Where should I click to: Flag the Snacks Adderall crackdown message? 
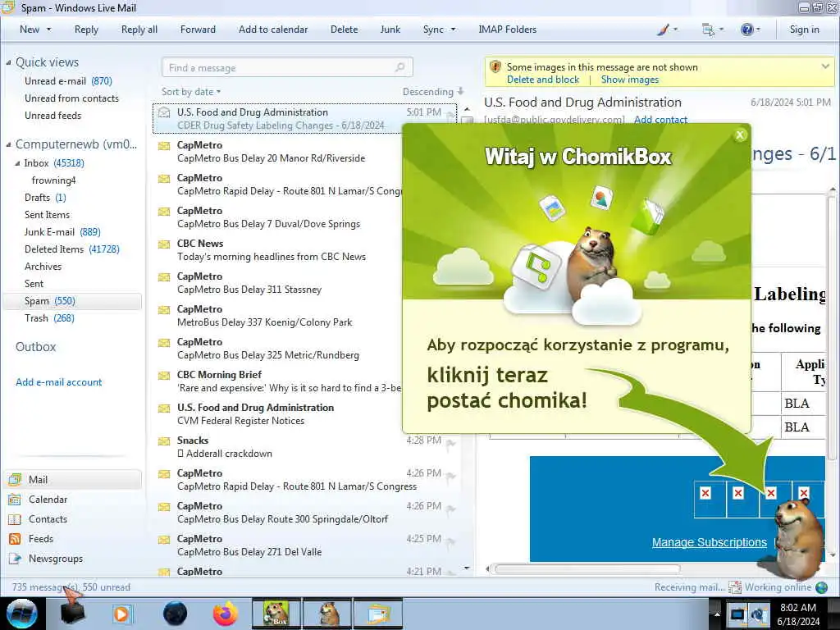[x=451, y=442]
